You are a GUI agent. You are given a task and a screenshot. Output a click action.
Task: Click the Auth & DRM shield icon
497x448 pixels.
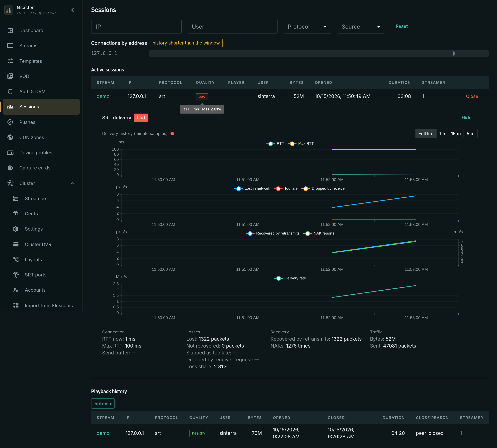[x=10, y=92]
